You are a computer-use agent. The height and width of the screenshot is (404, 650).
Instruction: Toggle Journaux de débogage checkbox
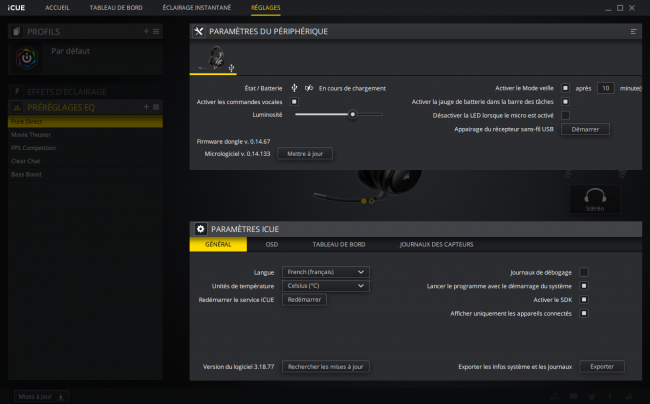click(584, 272)
